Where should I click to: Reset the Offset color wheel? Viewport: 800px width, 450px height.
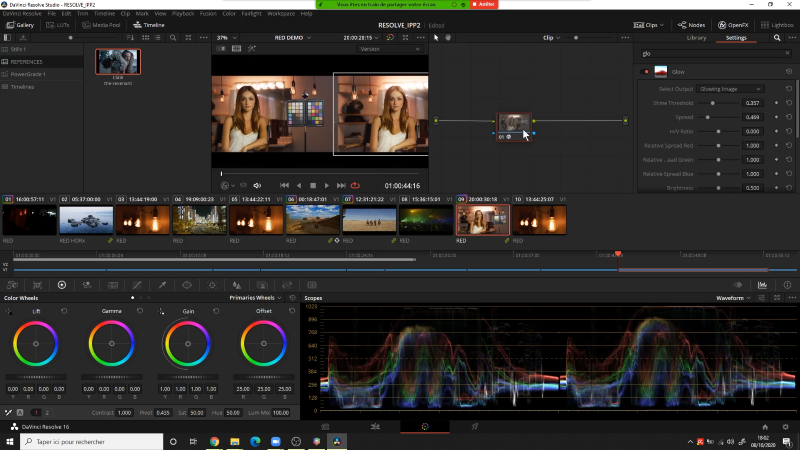click(292, 311)
